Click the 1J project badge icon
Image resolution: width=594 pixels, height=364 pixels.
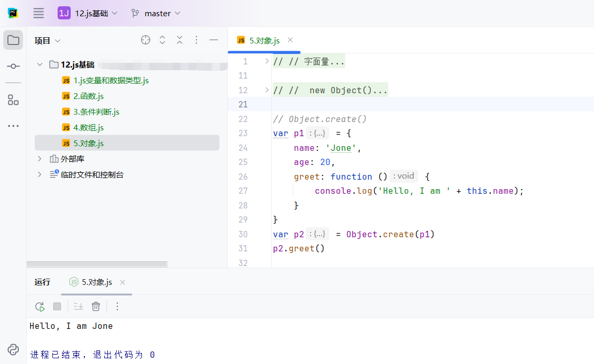pyautogui.click(x=64, y=13)
